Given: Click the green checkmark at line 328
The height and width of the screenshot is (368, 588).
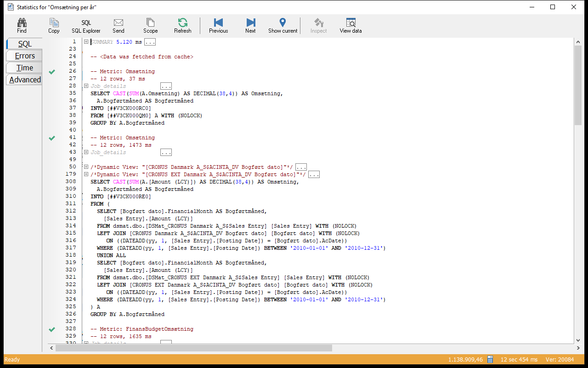Looking at the screenshot, I should [x=52, y=329].
